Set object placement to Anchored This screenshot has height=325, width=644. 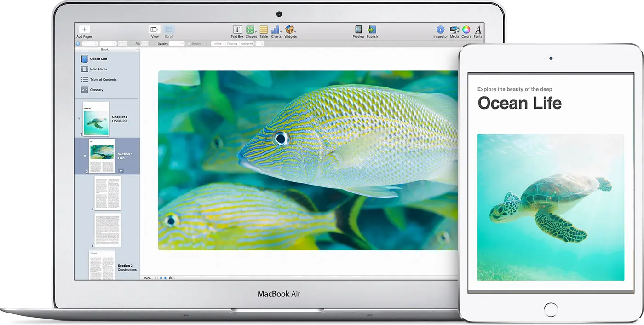247,43
